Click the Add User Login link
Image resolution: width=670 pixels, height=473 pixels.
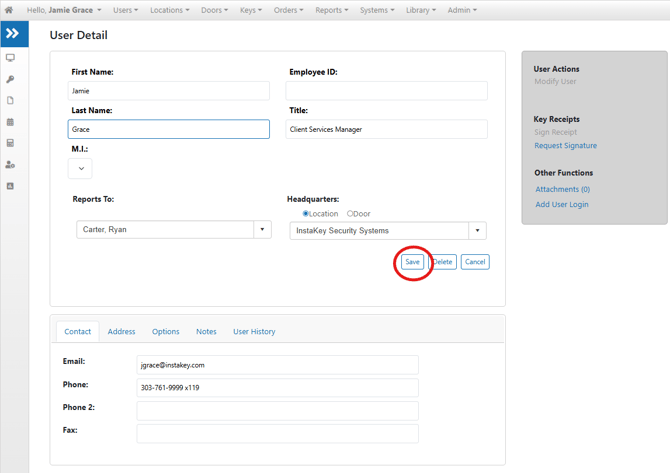pyautogui.click(x=561, y=204)
